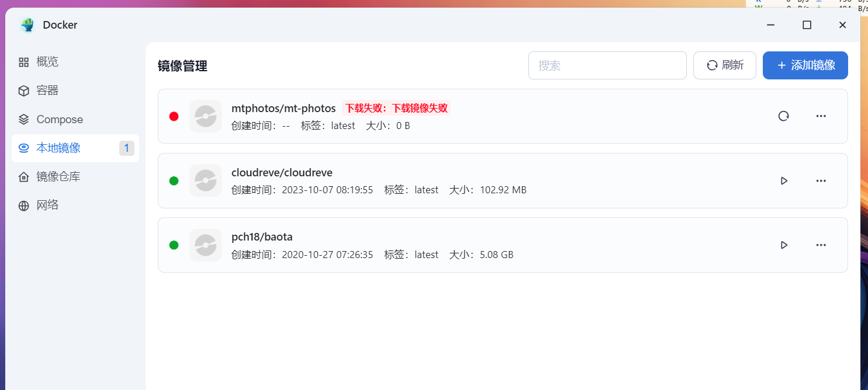Click the 概览 grid icon in sidebar
The height and width of the screenshot is (390, 868).
coord(23,62)
